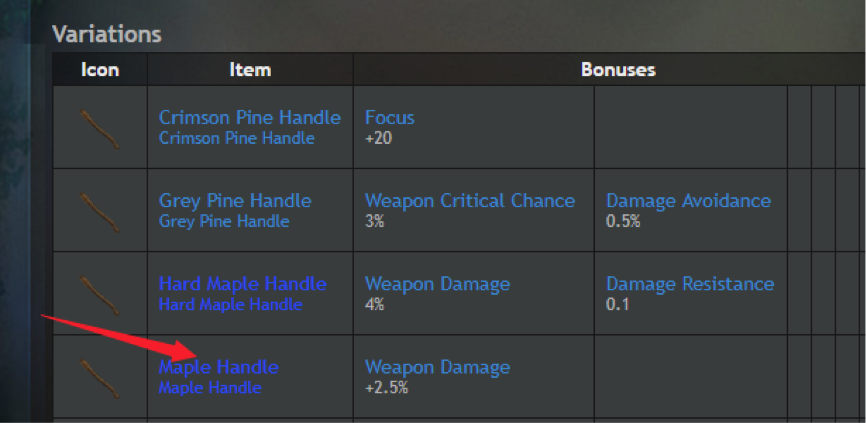Follow the Weapon Critical Chance link
The width and height of the screenshot is (866, 423).
coord(470,200)
